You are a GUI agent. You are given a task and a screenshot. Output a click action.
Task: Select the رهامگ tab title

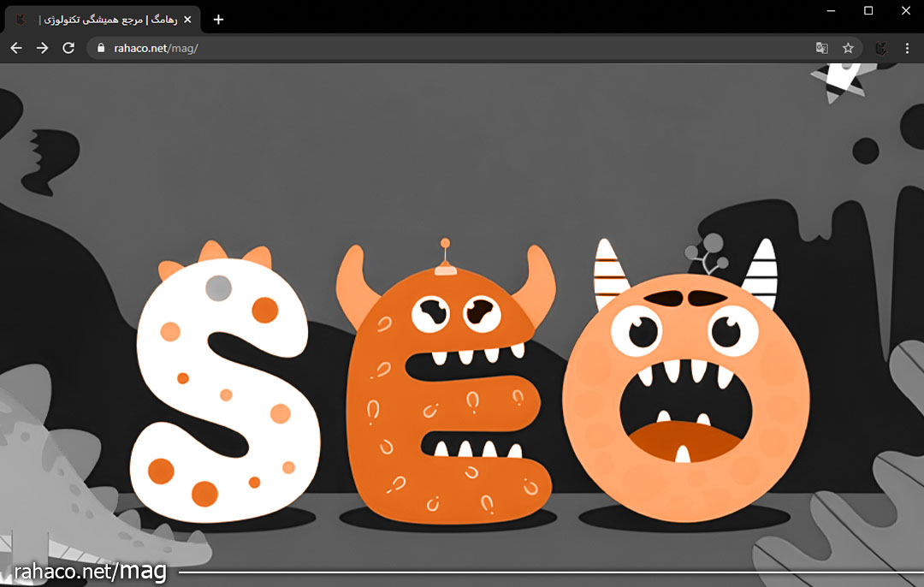pos(103,19)
